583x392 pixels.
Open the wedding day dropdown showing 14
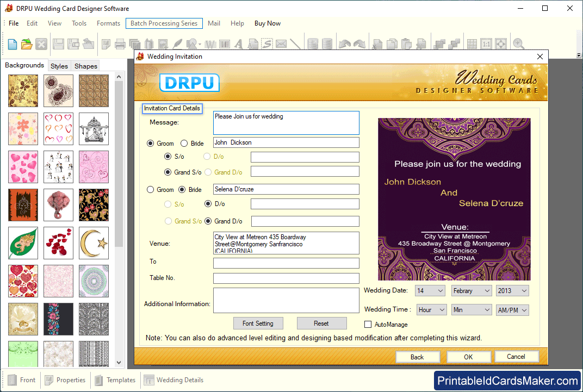pyautogui.click(x=430, y=291)
